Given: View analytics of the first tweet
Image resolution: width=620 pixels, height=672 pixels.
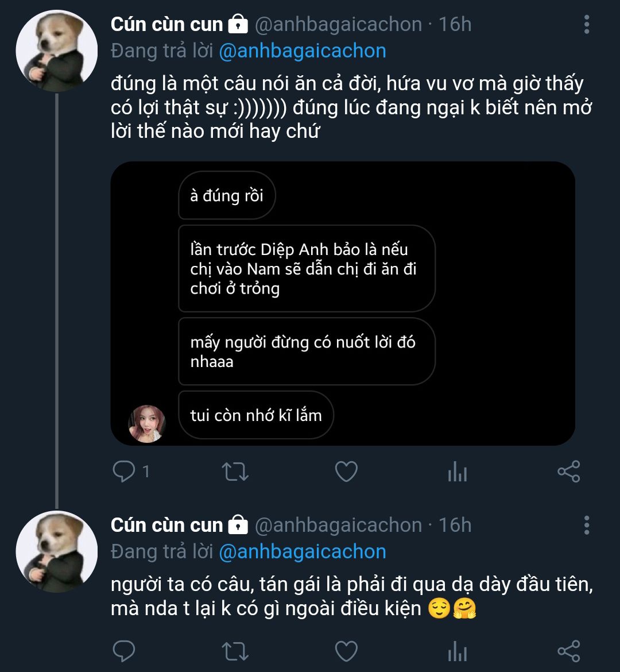Looking at the screenshot, I should pyautogui.click(x=457, y=472).
